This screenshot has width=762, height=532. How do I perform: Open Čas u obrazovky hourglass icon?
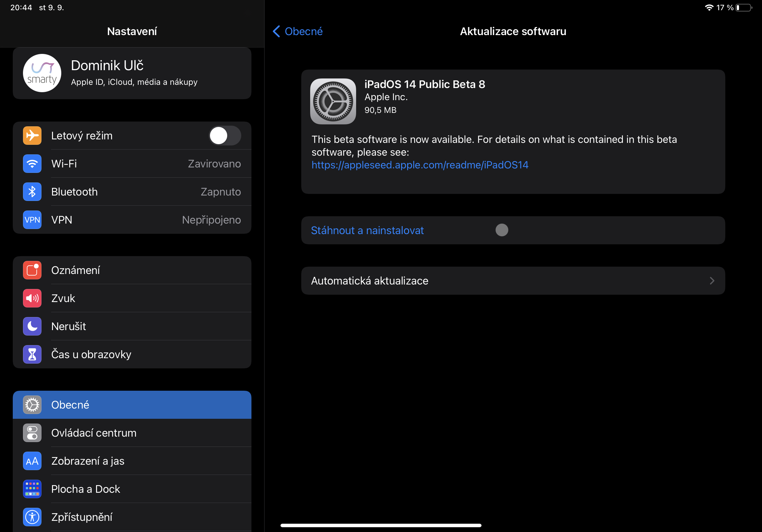pyautogui.click(x=32, y=355)
